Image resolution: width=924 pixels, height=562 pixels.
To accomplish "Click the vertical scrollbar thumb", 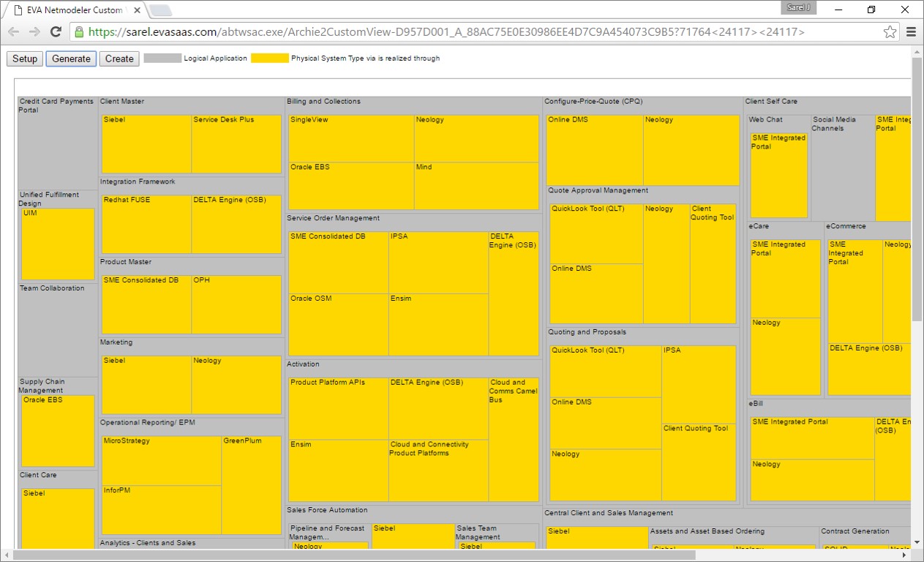I will 917,189.
